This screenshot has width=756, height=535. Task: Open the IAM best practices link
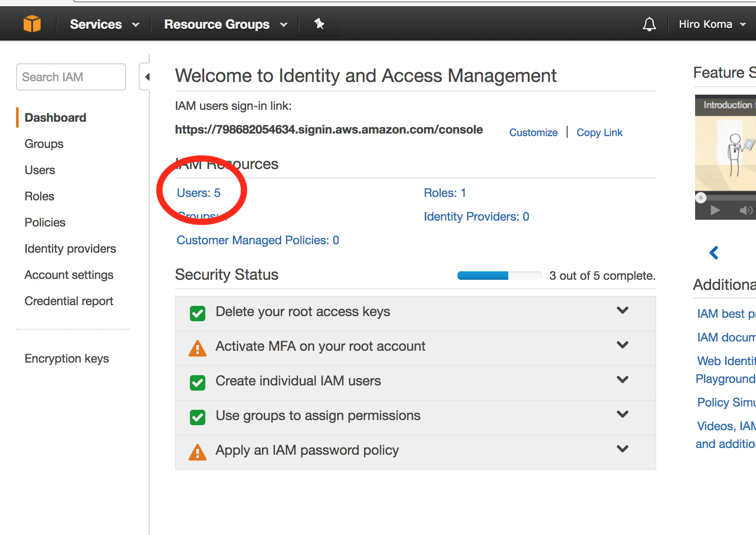point(726,314)
